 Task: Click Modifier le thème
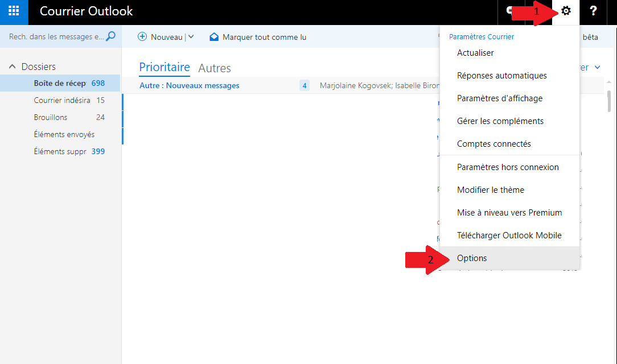[490, 190]
